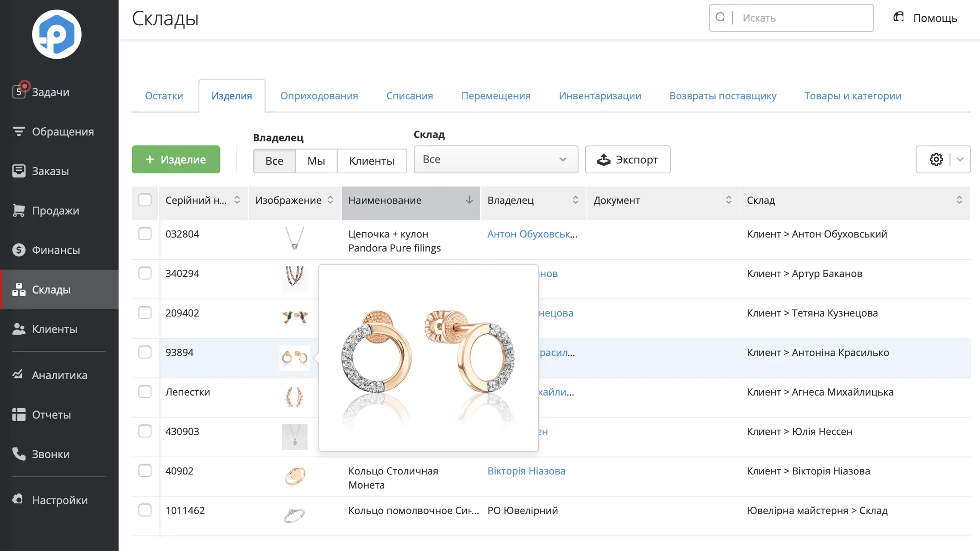Expand arrow next to table settings gear
980x551 pixels.
point(960,159)
